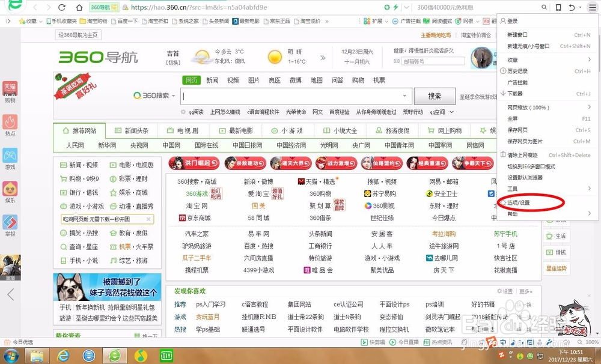
Task: Select 保存网页为图片 in the menu
Action: coord(525,141)
